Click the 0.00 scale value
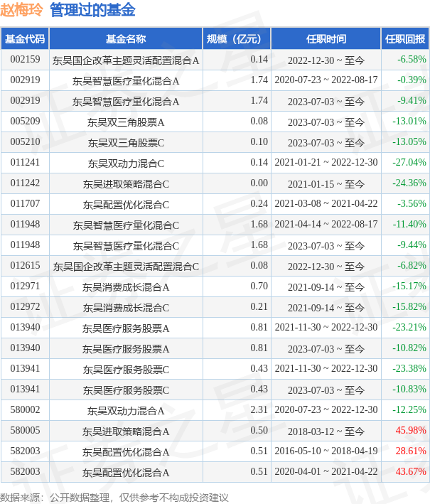Viewport: 430px width, 504px height. click(x=259, y=183)
